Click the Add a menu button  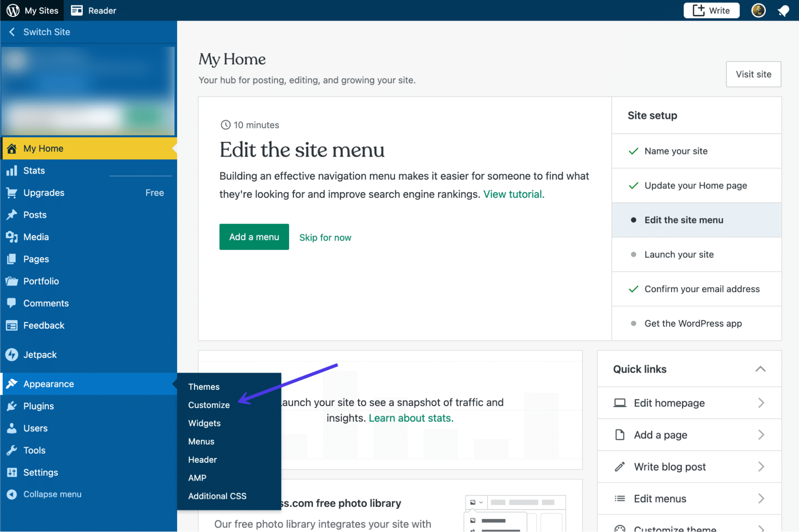(254, 237)
